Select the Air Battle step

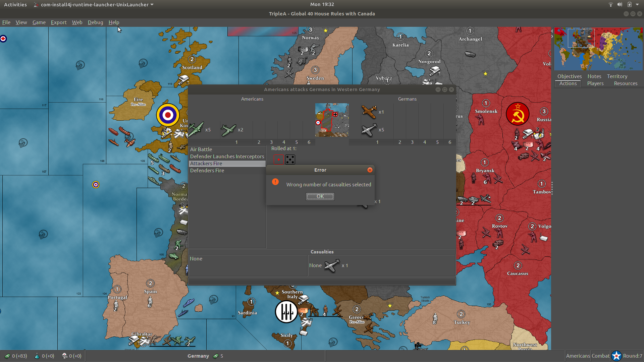[x=227, y=149]
